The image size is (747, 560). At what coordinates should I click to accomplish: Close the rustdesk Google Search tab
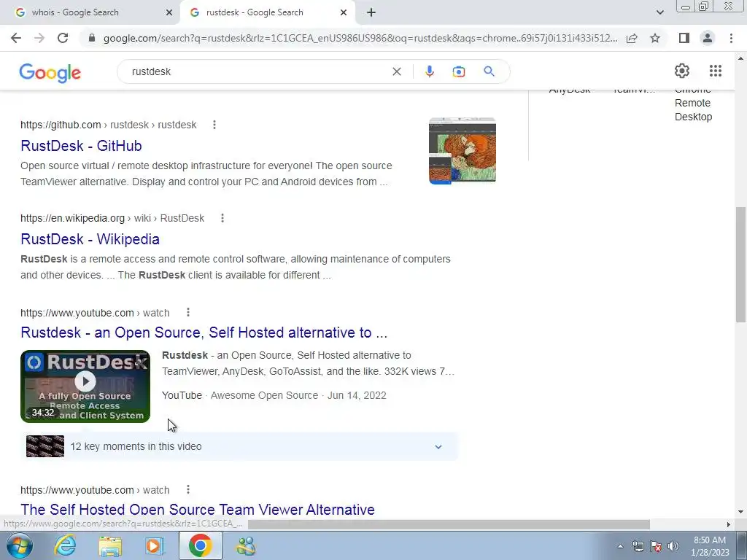point(344,12)
